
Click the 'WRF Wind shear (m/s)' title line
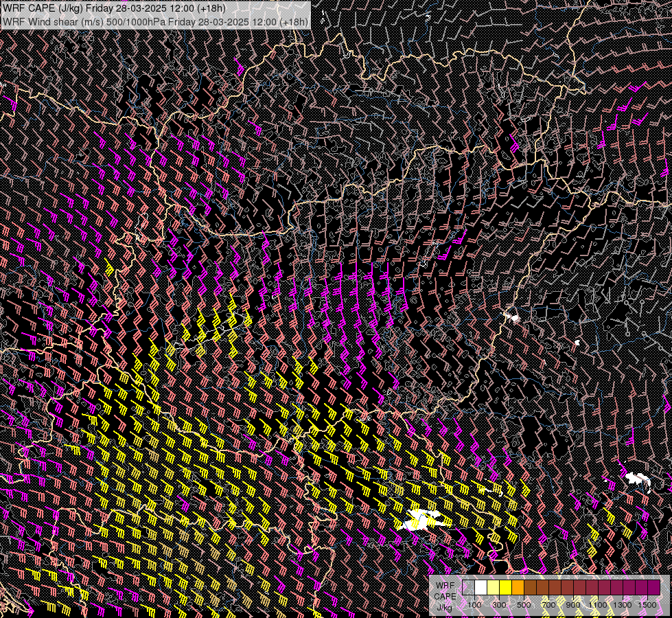[x=155, y=21]
